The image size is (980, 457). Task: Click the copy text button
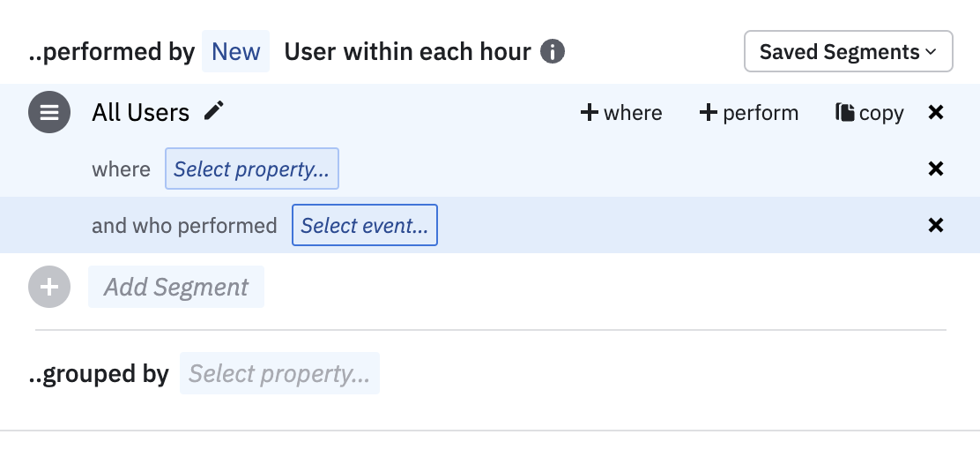pos(881,113)
